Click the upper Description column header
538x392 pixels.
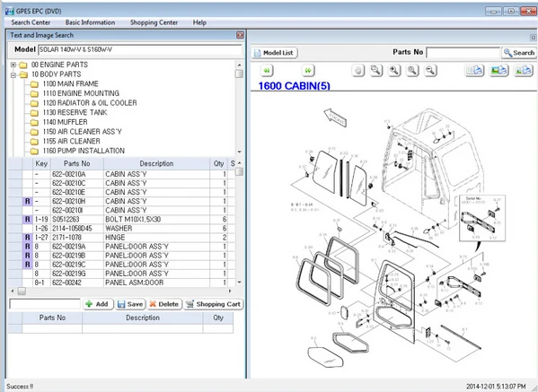[156, 164]
